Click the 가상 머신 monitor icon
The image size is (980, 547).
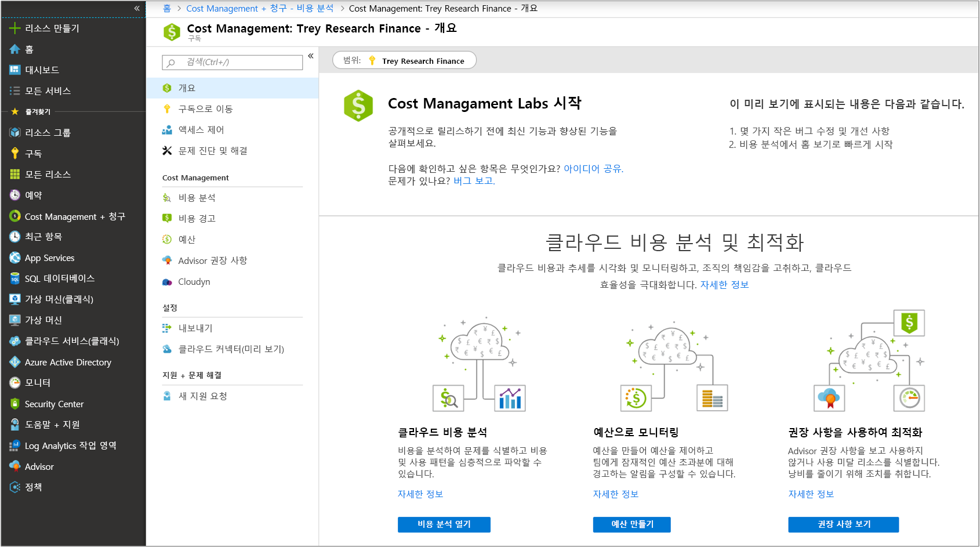[x=14, y=320]
